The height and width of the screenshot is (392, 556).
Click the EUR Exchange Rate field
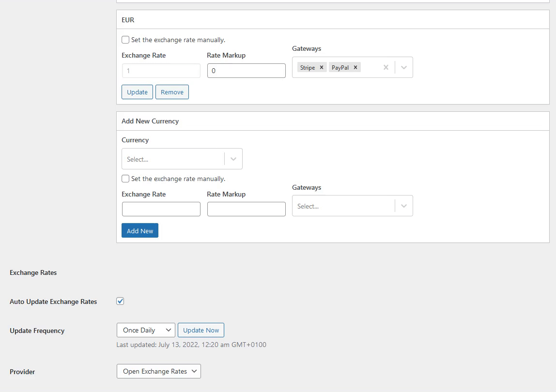point(161,71)
